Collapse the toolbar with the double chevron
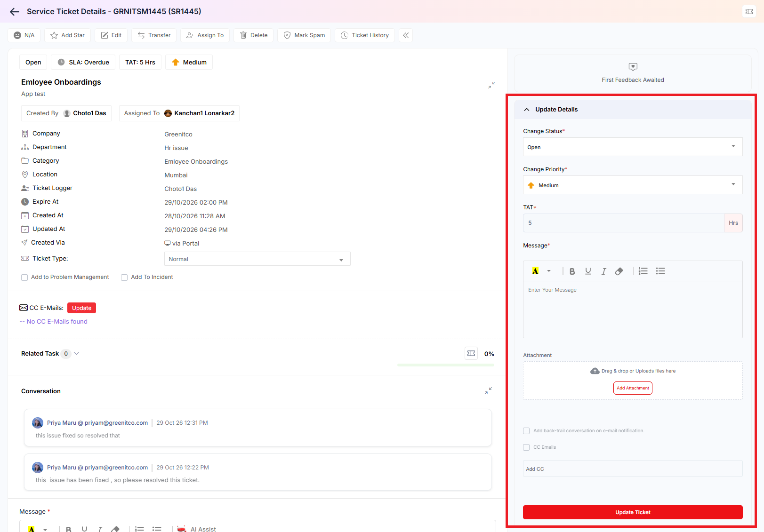Image resolution: width=764 pixels, height=532 pixels. tap(406, 35)
